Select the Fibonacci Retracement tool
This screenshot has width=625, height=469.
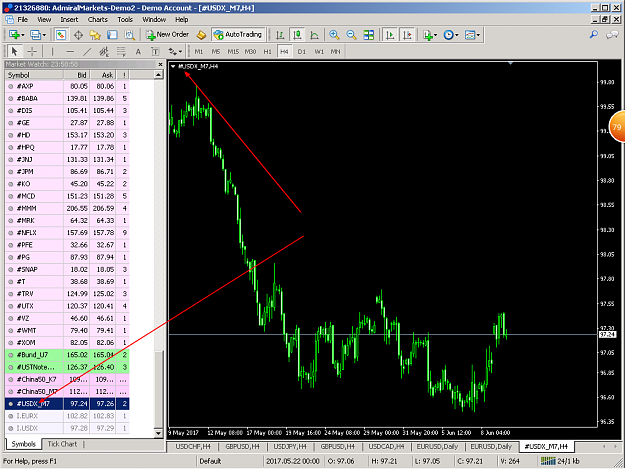(121, 51)
